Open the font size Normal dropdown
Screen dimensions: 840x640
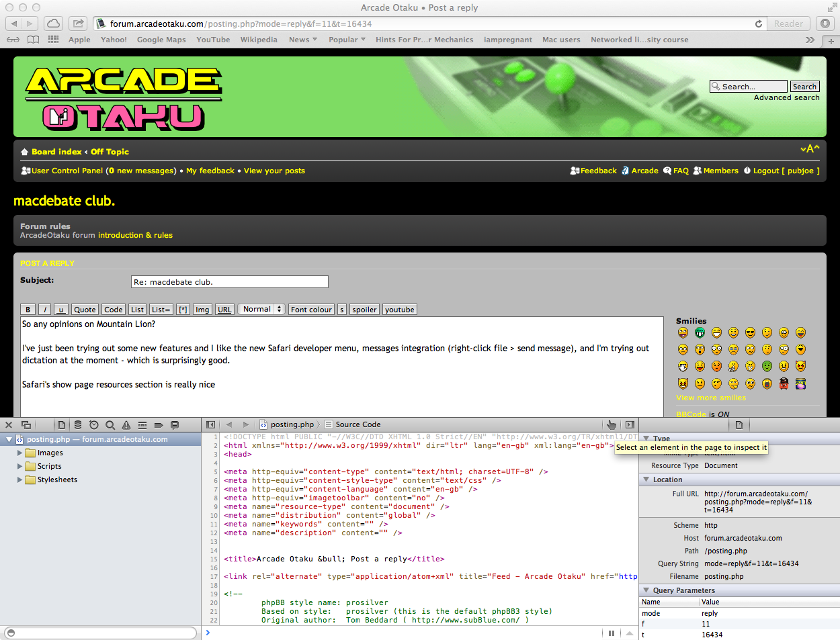pos(261,310)
